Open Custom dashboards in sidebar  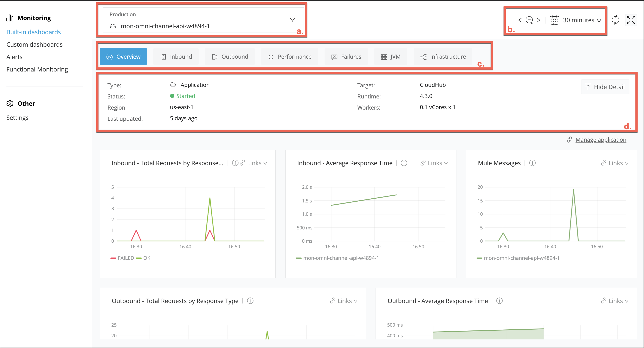(x=34, y=45)
